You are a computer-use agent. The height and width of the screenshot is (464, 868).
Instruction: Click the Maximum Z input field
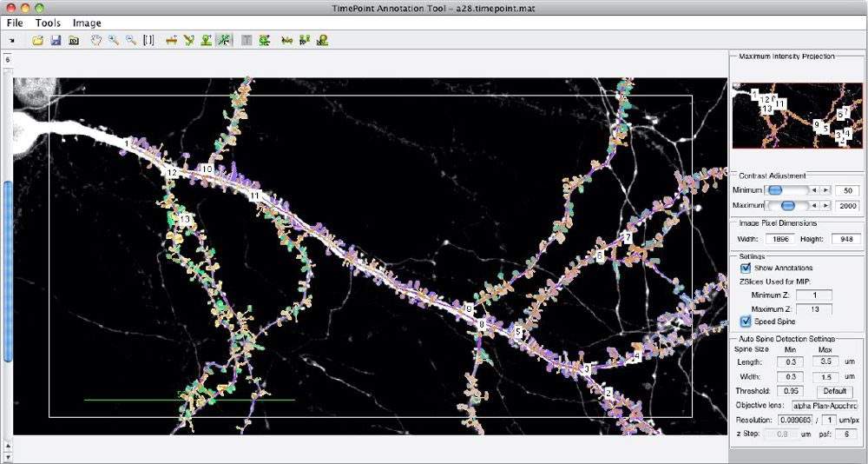point(813,308)
